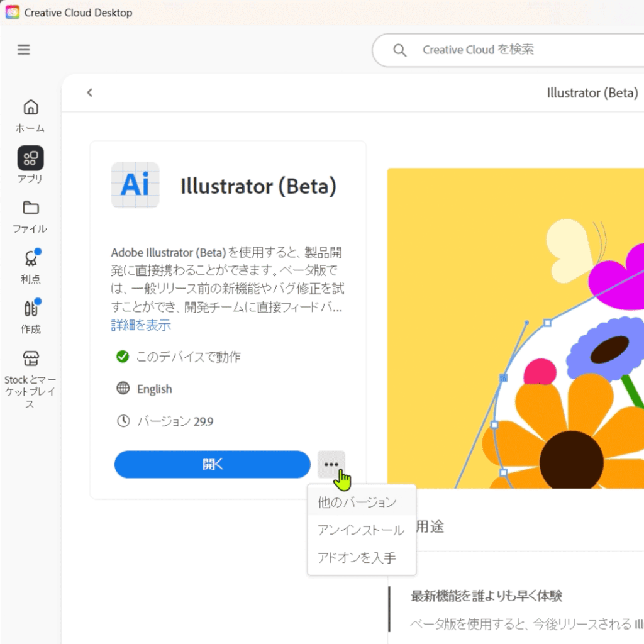Choose アドオンを入手 from the menu
The width and height of the screenshot is (644, 644).
(362, 557)
